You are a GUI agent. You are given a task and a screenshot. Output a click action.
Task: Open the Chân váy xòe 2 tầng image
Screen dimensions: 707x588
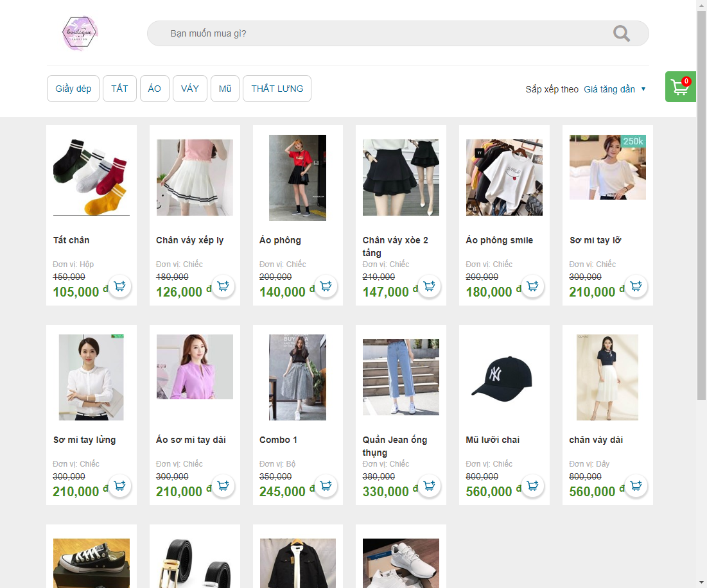[401, 178]
